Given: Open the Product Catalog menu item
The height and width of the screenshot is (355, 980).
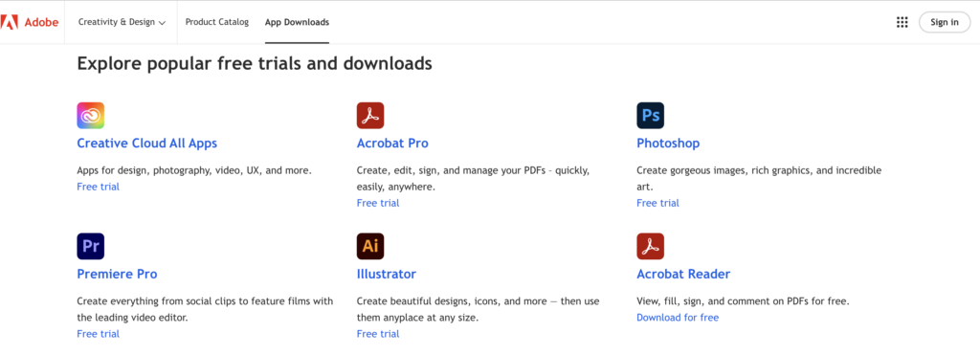Looking at the screenshot, I should (x=217, y=23).
